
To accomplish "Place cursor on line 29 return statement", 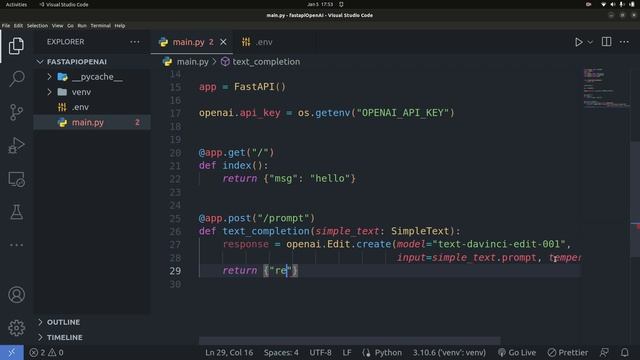I will tap(260, 271).
